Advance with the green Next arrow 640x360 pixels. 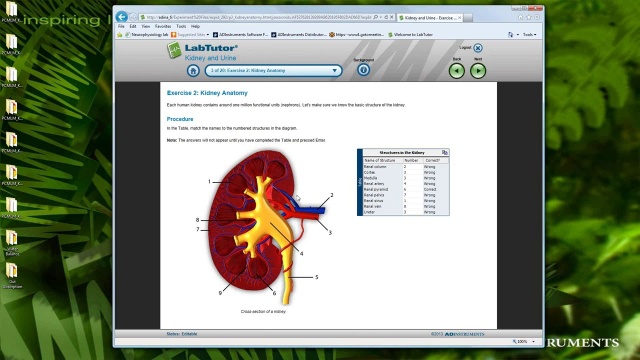pos(478,71)
